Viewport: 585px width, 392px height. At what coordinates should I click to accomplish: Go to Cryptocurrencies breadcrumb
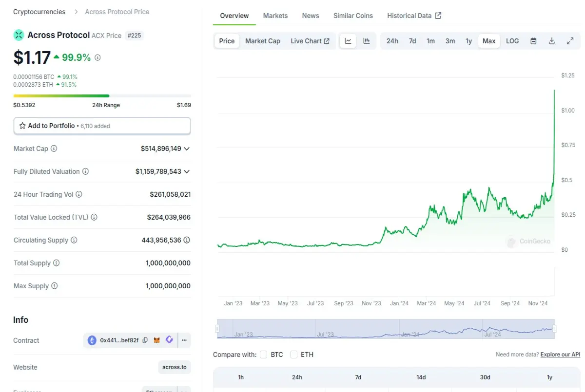point(39,12)
